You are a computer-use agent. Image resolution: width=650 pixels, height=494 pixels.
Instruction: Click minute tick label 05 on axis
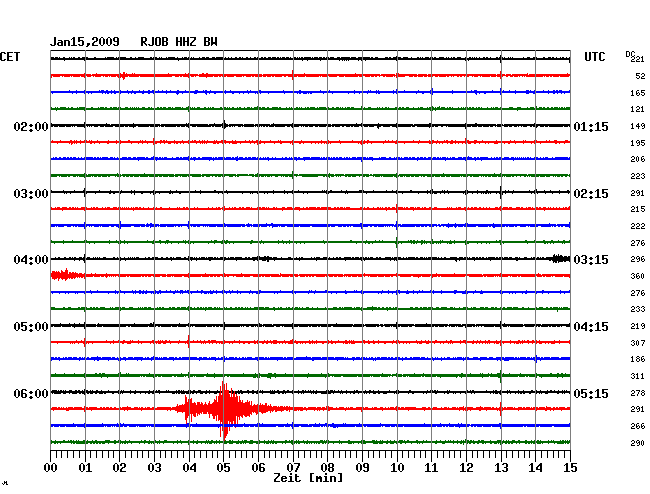[223, 468]
